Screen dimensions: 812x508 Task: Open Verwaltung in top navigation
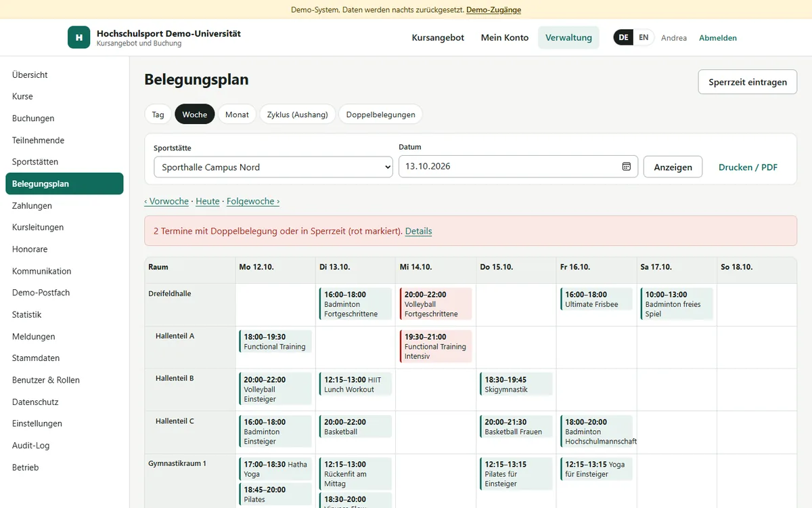[569, 37]
